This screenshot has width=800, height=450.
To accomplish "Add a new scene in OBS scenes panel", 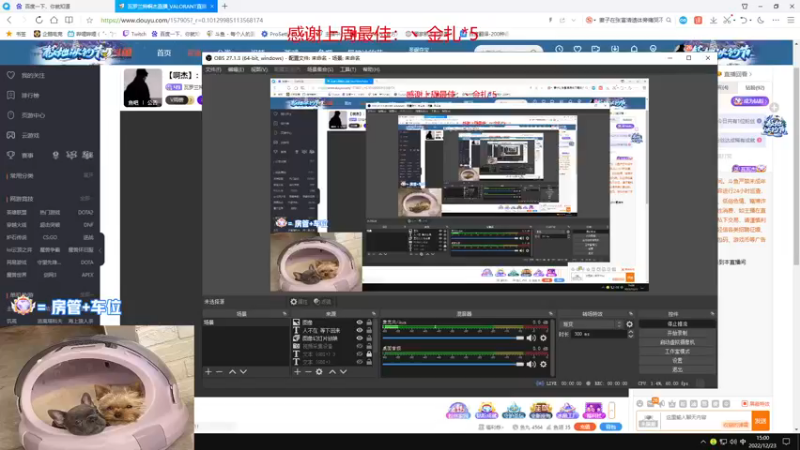I will 208,372.
